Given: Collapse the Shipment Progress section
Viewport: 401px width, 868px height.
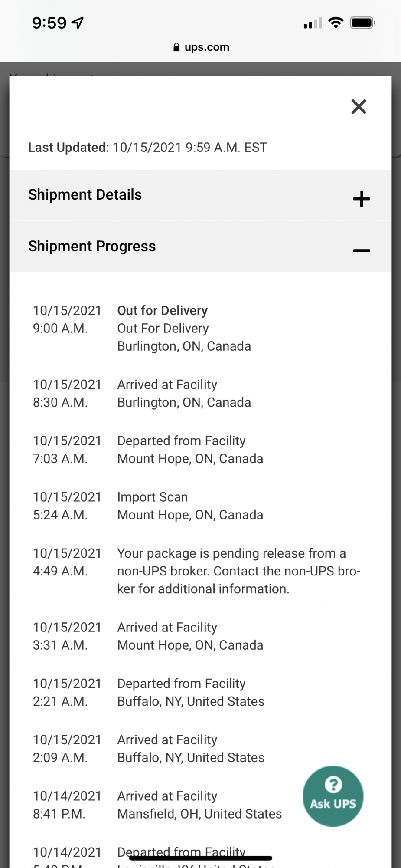Looking at the screenshot, I should tap(361, 250).
